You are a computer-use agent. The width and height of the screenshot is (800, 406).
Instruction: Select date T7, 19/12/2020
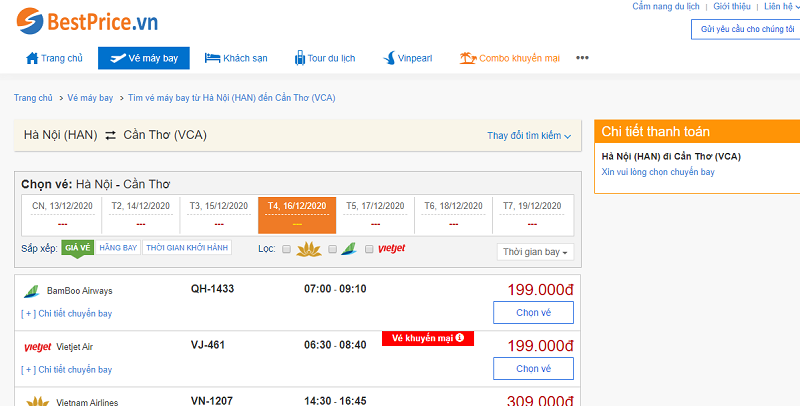coord(532,215)
